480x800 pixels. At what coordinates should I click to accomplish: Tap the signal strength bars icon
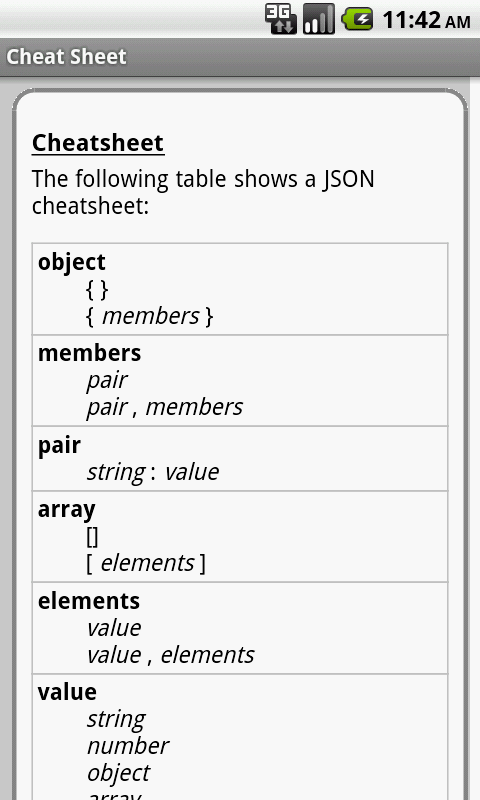[x=319, y=19]
